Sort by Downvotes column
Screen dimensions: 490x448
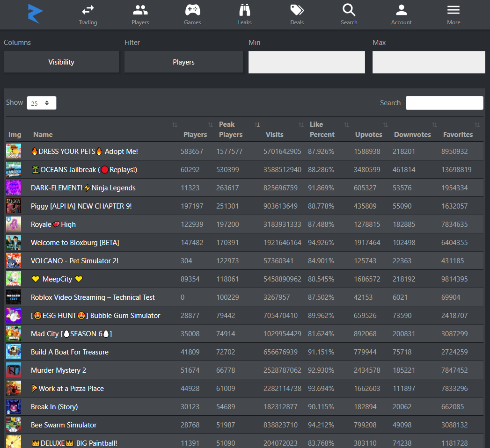[x=412, y=135]
